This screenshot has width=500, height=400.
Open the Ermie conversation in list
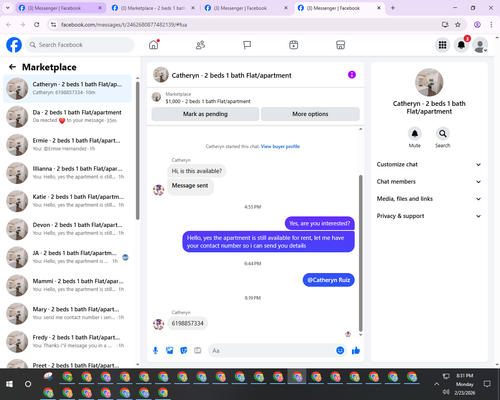pos(67,145)
